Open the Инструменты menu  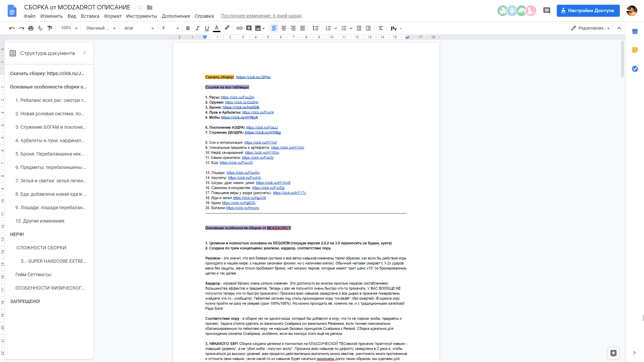pos(142,16)
